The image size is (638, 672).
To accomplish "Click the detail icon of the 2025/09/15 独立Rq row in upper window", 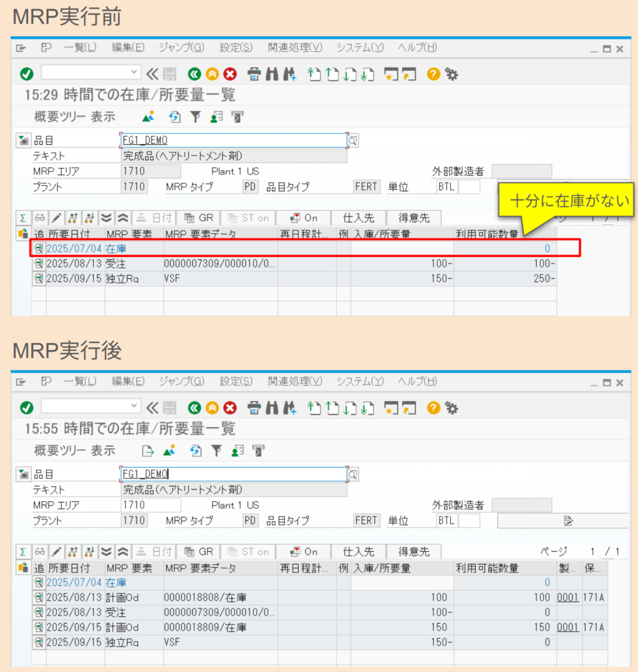I will 39,278.
